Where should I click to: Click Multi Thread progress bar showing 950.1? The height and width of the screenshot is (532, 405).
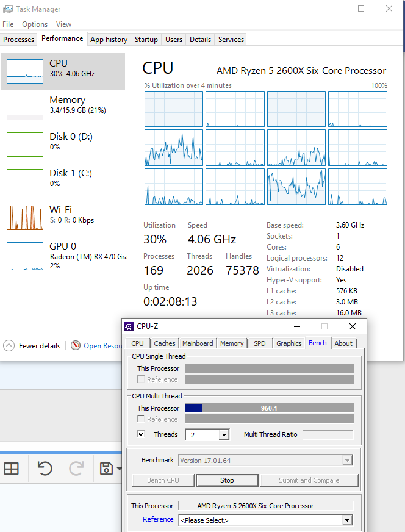point(270,408)
